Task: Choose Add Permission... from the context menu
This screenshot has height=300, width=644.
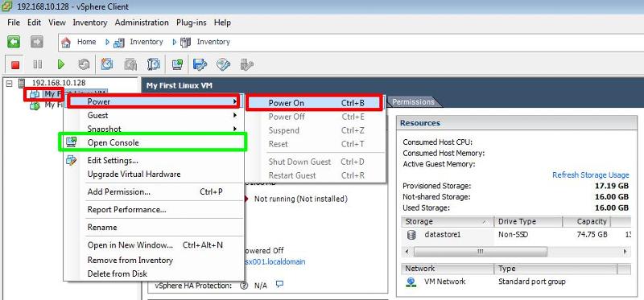Action: (153, 191)
